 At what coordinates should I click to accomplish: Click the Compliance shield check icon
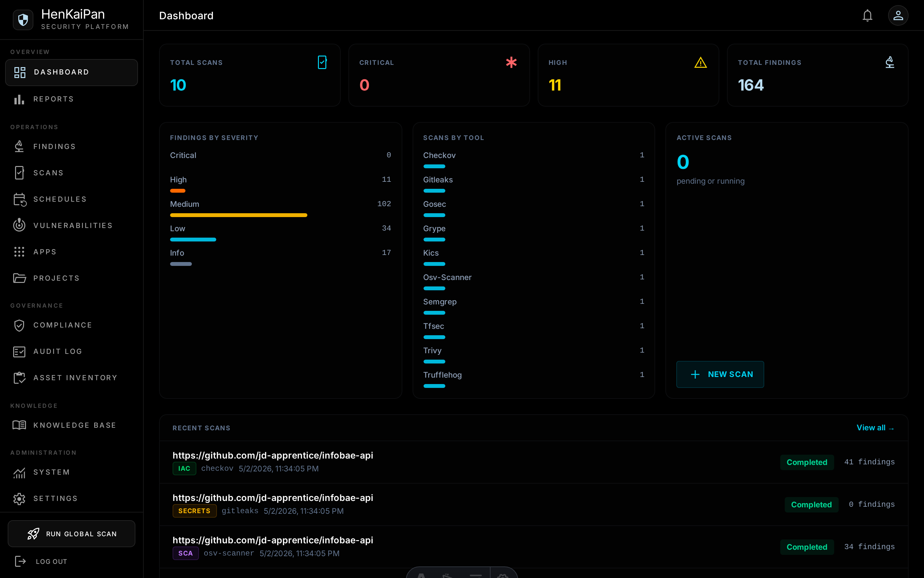pos(19,325)
